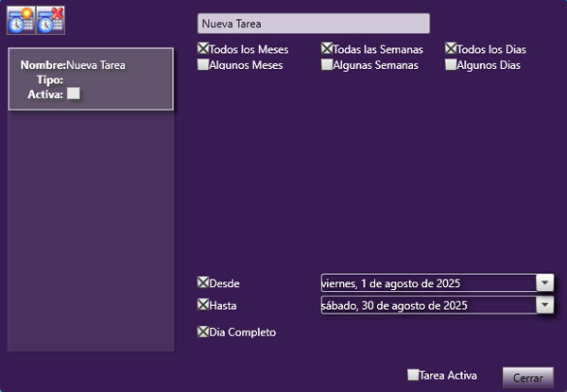Image resolution: width=567 pixels, height=392 pixels.
Task: Click the viernes, 1 de agosto date field
Action: 427,282
